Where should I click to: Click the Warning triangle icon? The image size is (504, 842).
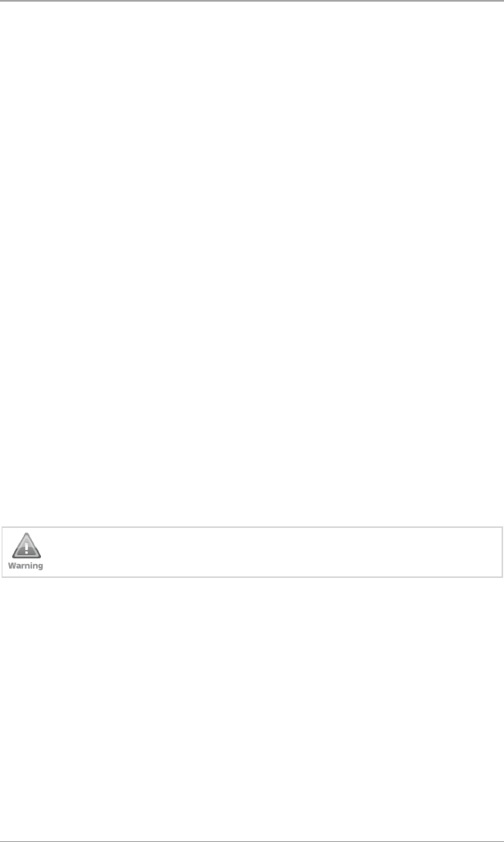tap(26, 545)
